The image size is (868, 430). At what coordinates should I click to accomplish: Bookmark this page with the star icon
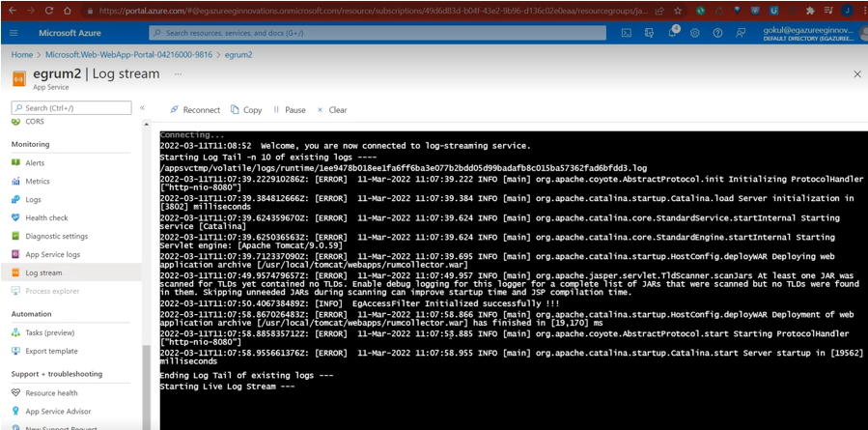tap(678, 11)
